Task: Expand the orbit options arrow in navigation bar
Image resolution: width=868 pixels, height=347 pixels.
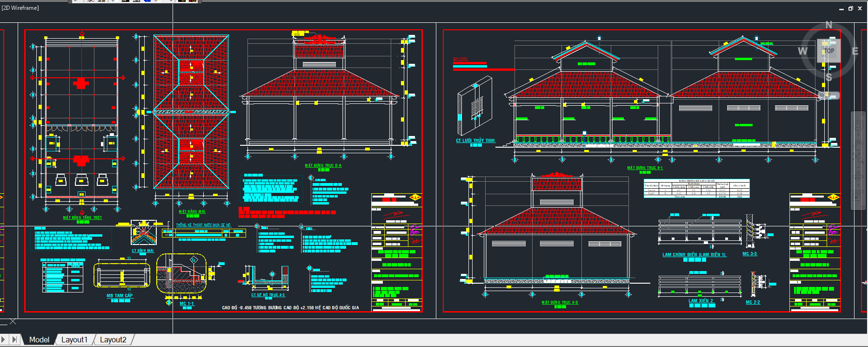Action: click(859, 185)
